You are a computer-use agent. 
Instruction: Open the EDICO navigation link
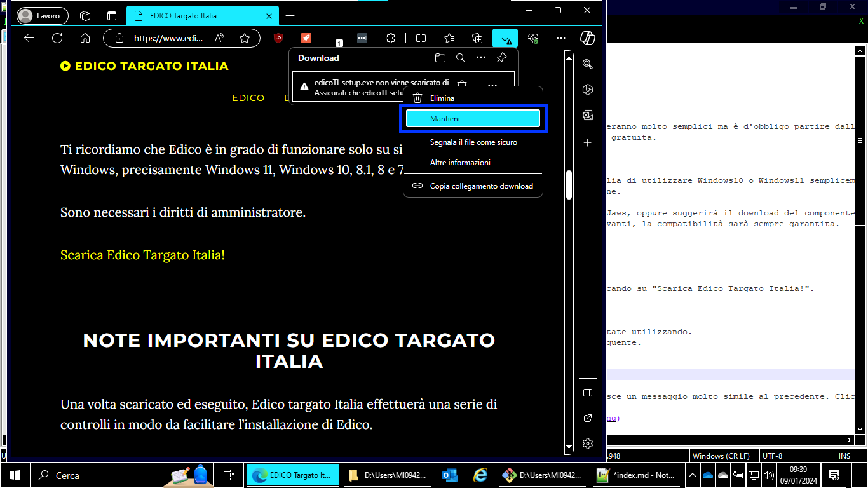(248, 98)
